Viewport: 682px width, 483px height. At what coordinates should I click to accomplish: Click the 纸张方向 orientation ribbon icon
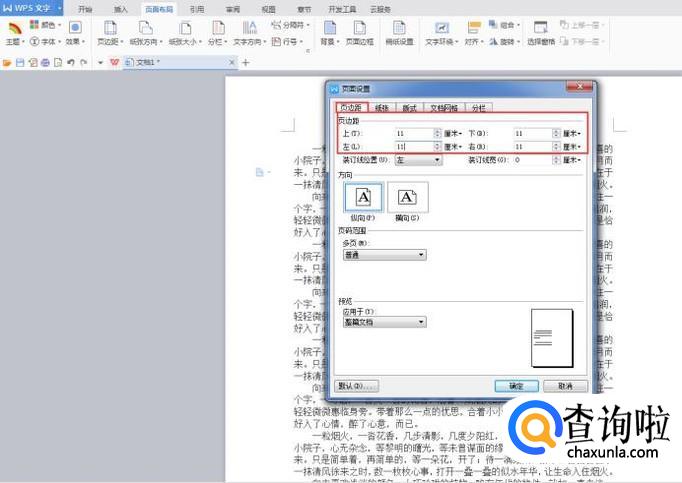click(x=145, y=28)
